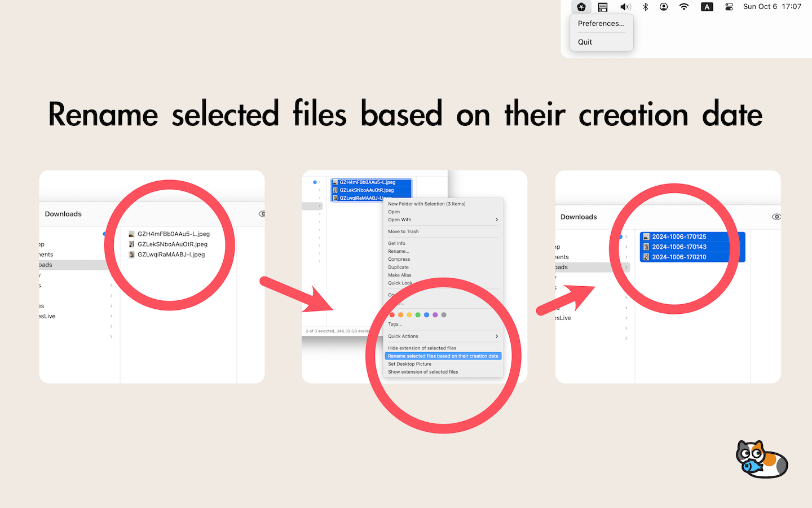Open the input source 'A' icon
Image resolution: width=812 pixels, height=508 pixels.
click(707, 7)
